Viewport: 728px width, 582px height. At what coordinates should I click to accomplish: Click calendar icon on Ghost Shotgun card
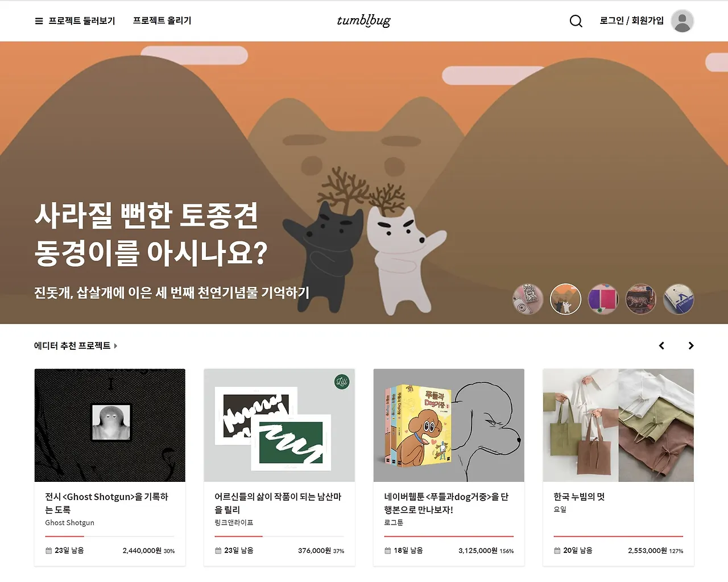pyautogui.click(x=48, y=551)
